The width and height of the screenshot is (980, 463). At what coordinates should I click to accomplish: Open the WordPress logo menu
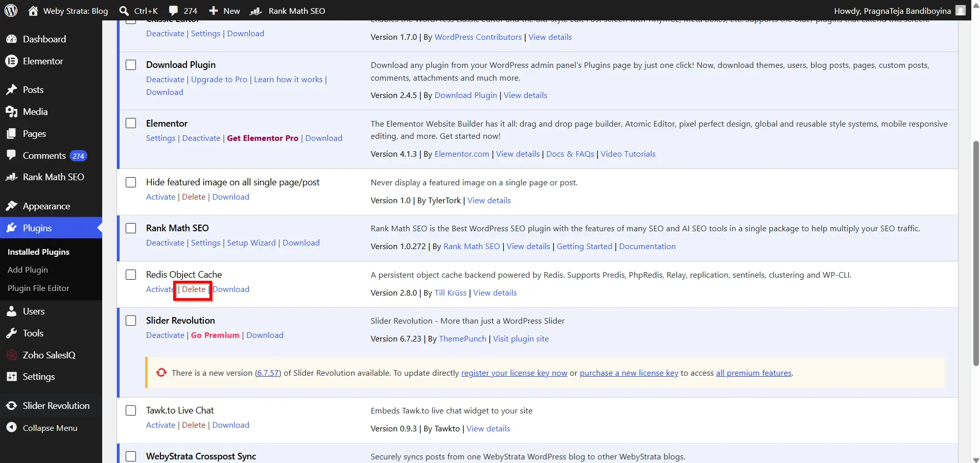coord(11,11)
